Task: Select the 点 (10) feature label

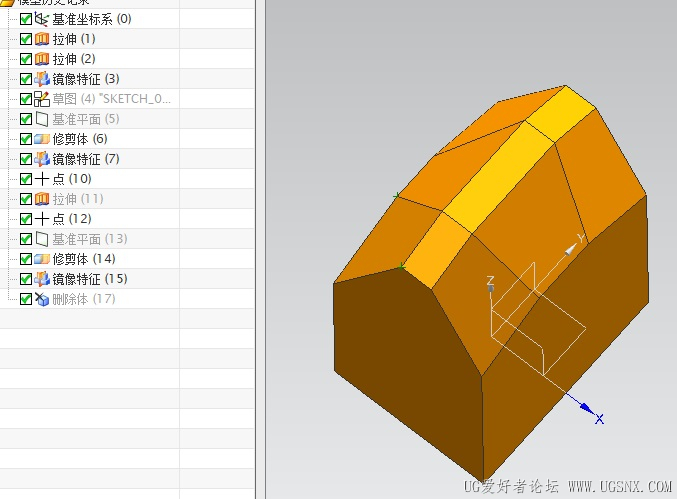Action: click(72, 179)
